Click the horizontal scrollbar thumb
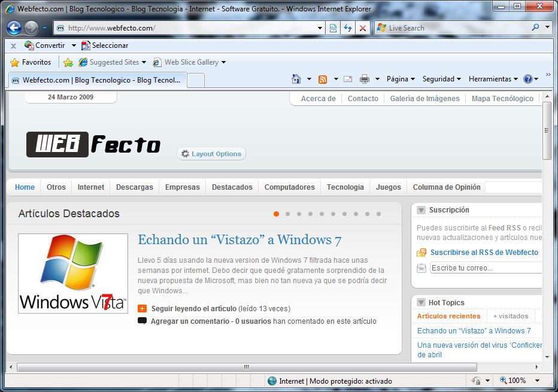558x392 pixels. click(246, 367)
